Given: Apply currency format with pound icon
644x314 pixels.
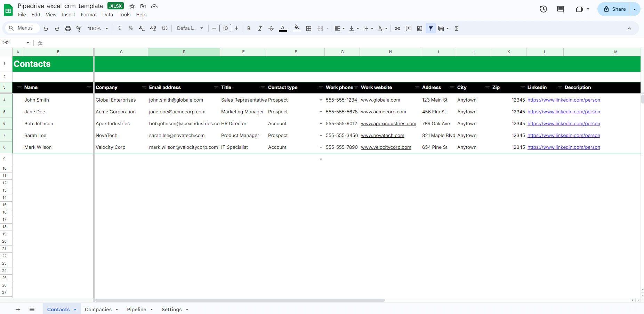Looking at the screenshot, I should coord(119,28).
